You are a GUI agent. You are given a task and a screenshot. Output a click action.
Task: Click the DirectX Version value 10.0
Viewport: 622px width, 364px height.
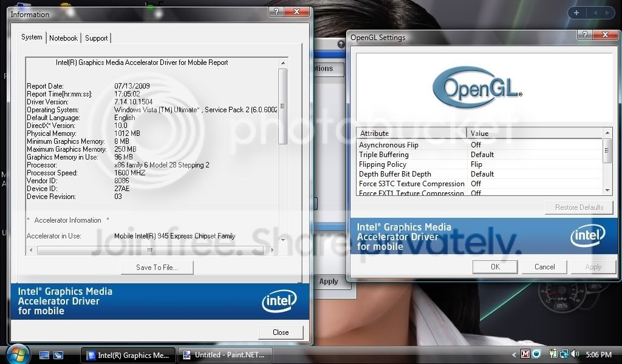[121, 126]
